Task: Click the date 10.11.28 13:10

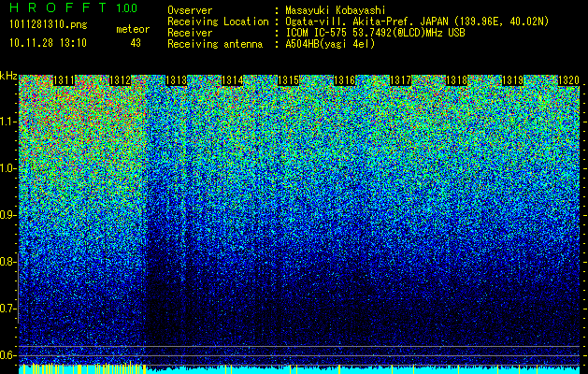Action: 48,43
